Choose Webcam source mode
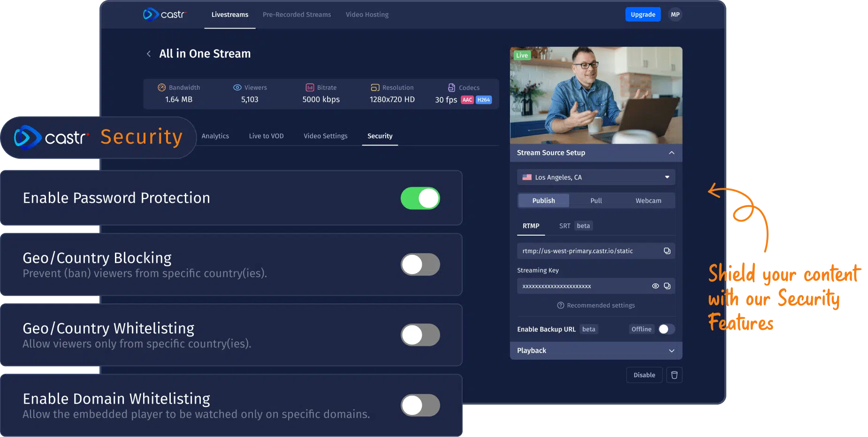This screenshot has width=868, height=437. click(648, 201)
